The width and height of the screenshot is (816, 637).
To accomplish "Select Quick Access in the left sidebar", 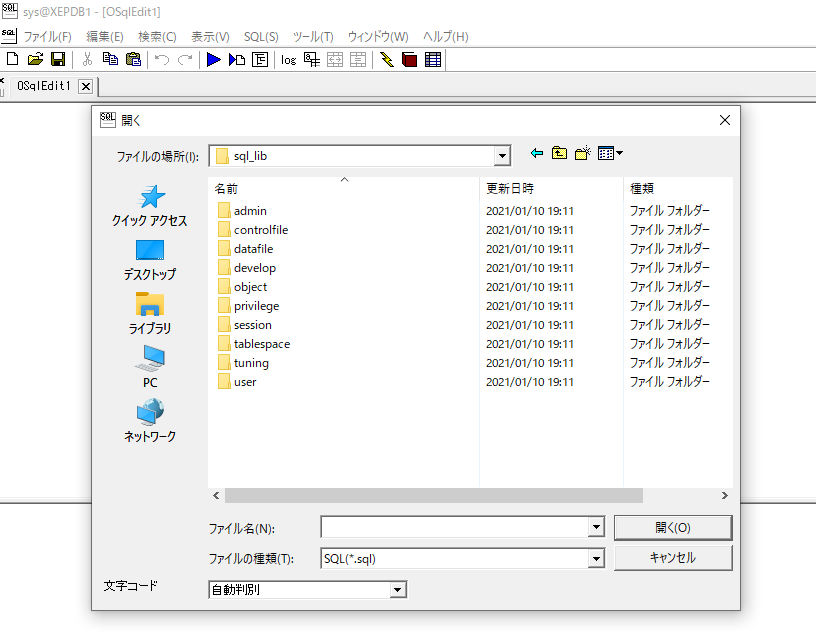I will coord(149,206).
